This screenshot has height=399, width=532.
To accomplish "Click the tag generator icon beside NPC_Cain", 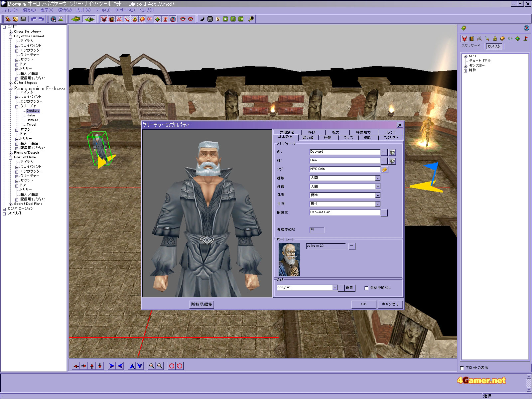I will 385,170.
